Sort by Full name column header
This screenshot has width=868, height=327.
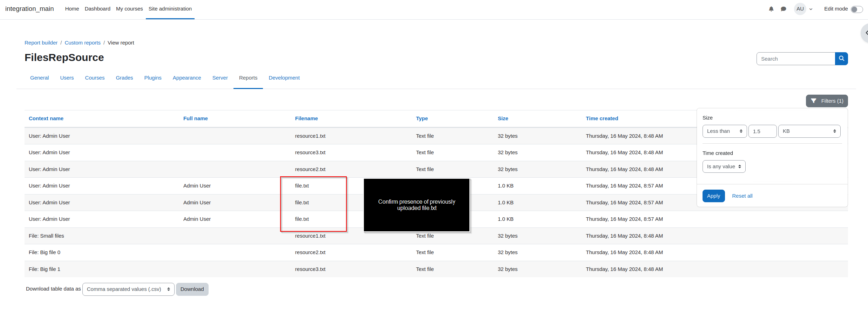point(196,118)
